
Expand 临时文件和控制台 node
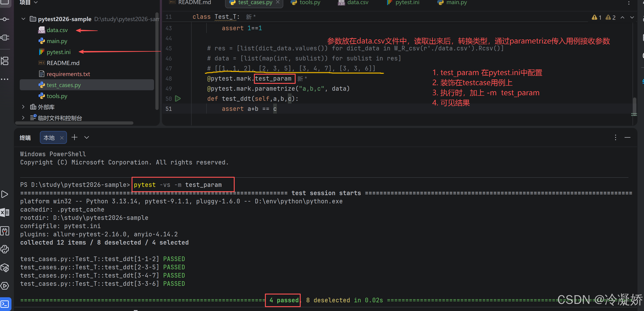[x=23, y=118]
